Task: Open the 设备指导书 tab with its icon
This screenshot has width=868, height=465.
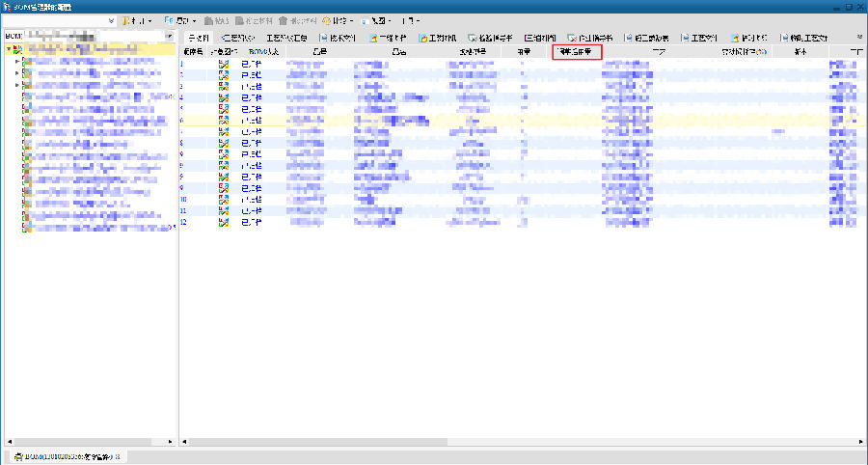Action: (x=490, y=37)
